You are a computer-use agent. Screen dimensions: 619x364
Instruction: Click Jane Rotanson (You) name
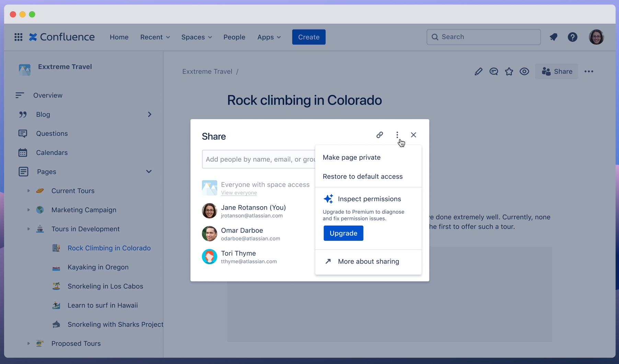(x=253, y=207)
